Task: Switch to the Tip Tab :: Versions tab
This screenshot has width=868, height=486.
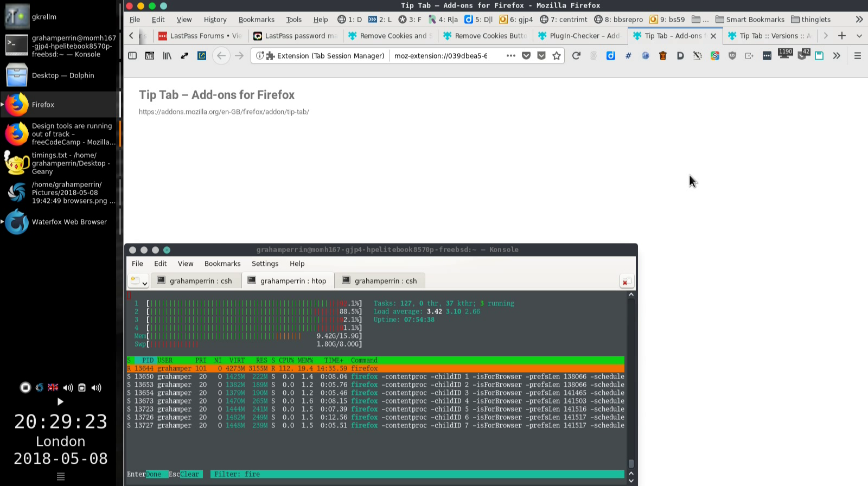Action: (770, 36)
